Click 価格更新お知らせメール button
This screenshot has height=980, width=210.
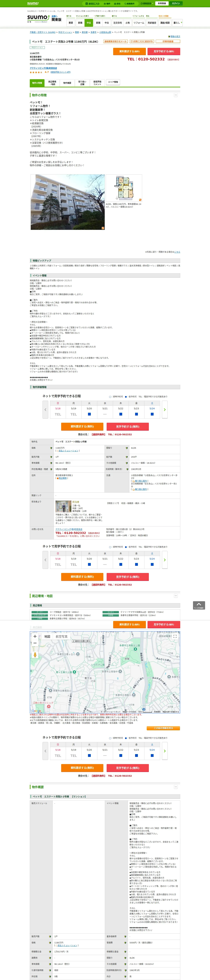click(x=115, y=41)
